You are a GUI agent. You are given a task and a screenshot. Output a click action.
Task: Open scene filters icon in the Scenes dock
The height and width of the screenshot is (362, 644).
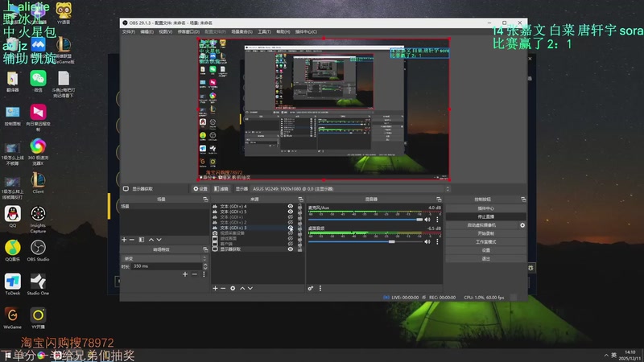pyautogui.click(x=142, y=240)
